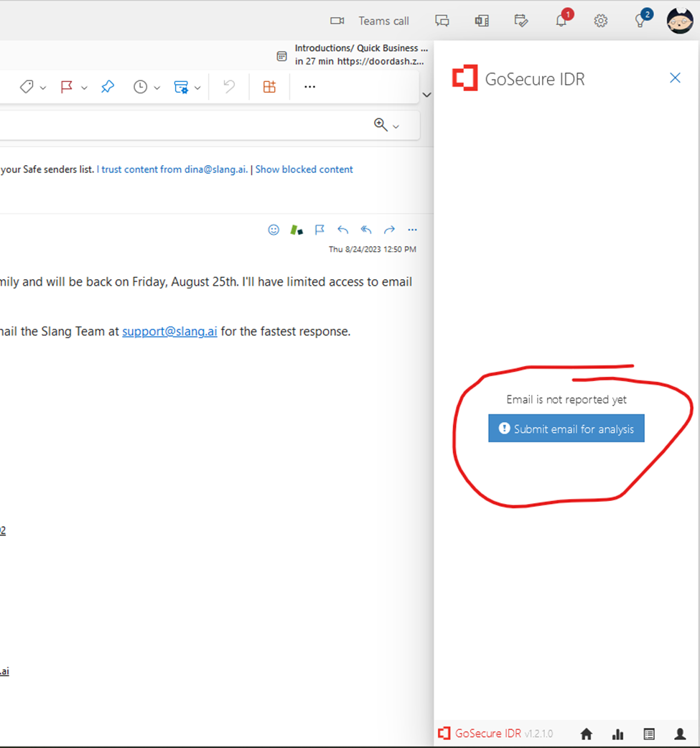Expand the flag options dropdown
Screen dimensions: 700x748
(x=84, y=86)
